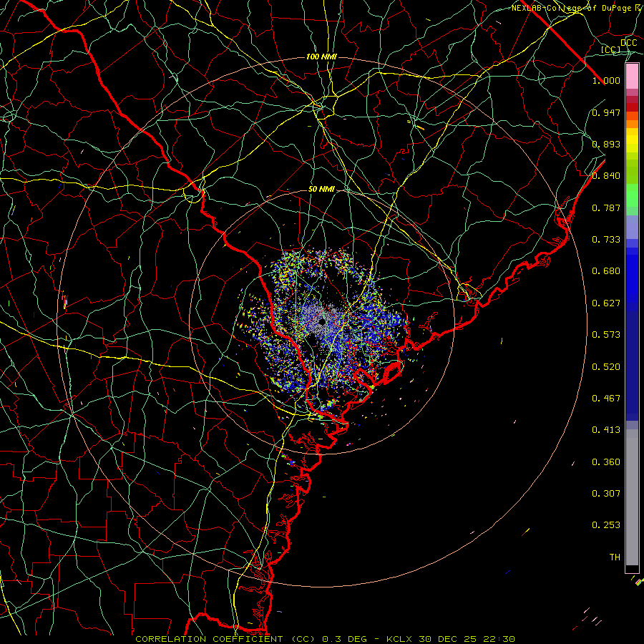Screen dimensions: 644x644
Task: Click the 1.000 value on the scale
Action: 606,80
